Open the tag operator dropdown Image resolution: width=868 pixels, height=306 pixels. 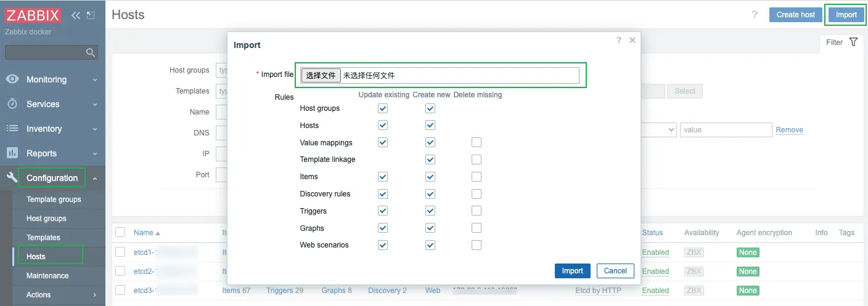click(659, 130)
